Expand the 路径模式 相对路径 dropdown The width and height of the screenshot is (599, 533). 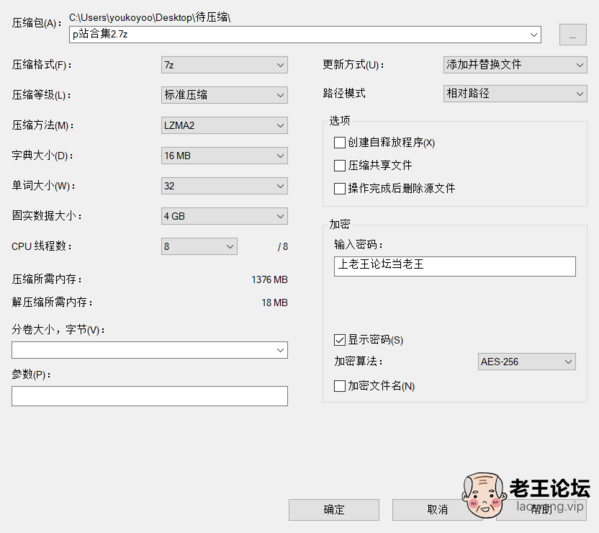tap(515, 93)
